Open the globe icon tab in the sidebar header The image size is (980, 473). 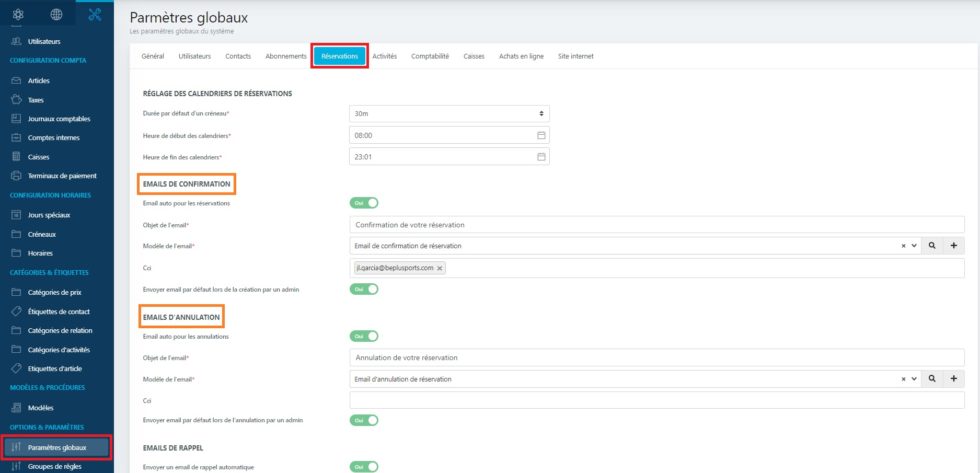coord(56,14)
